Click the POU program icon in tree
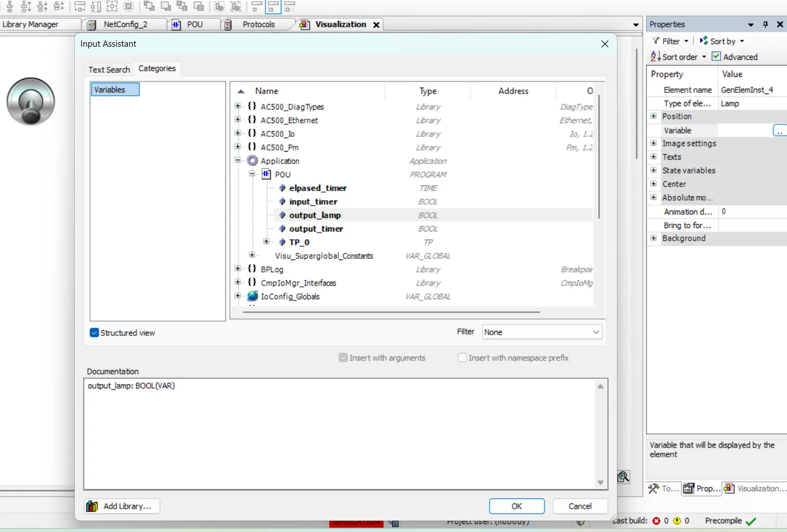 (266, 174)
